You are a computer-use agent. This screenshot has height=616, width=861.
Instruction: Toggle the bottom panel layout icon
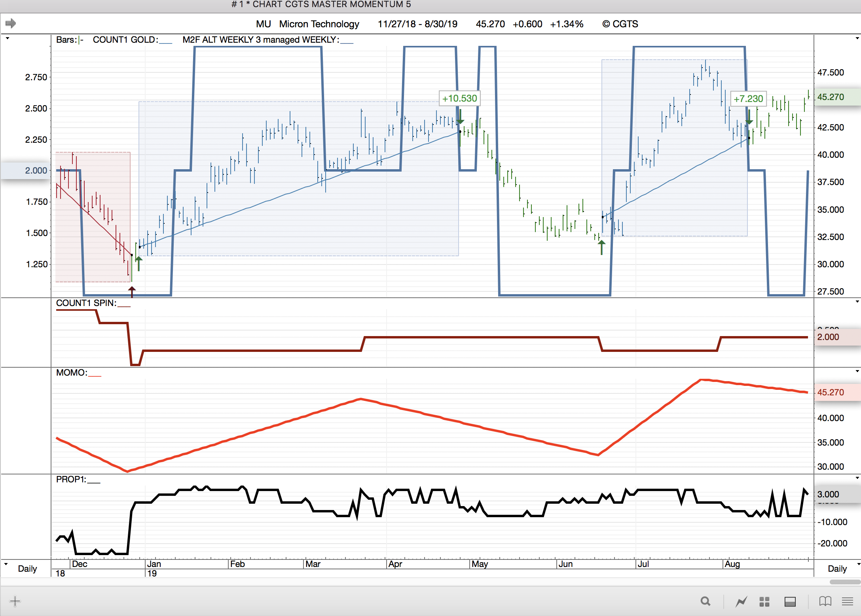pos(790,601)
